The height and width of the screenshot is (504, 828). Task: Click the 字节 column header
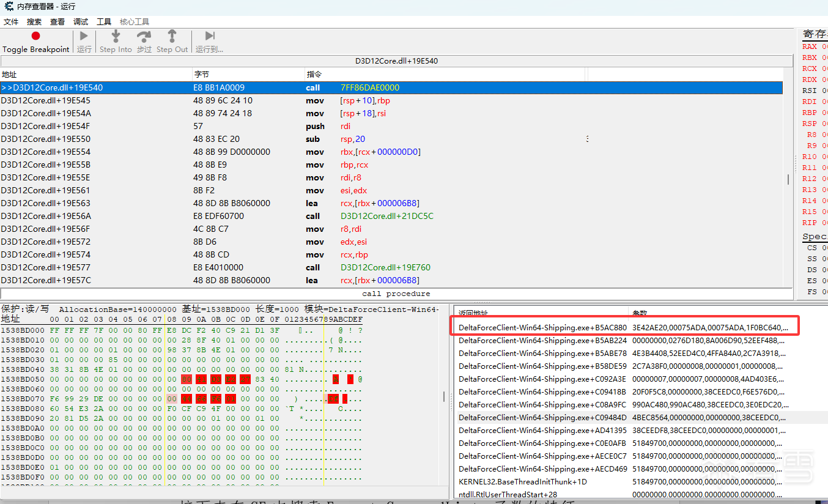coord(248,74)
